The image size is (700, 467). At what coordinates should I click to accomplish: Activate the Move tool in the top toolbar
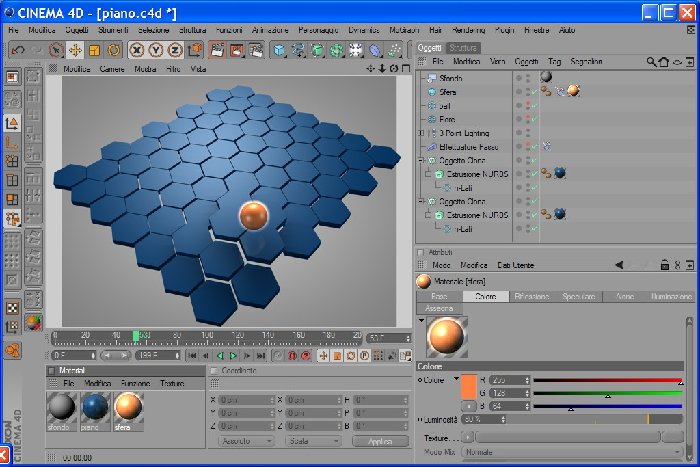point(75,50)
